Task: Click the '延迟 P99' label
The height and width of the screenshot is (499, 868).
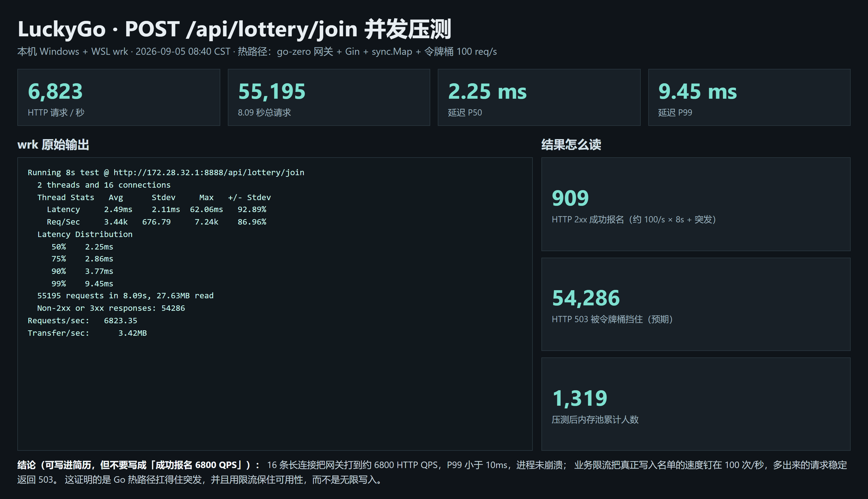Action: 675,113
